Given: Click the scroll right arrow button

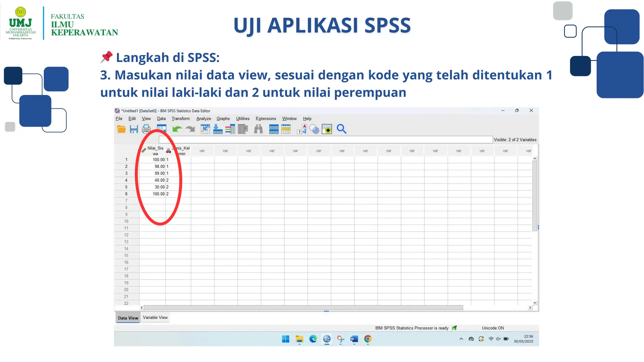Looking at the screenshot, I should 530,308.
